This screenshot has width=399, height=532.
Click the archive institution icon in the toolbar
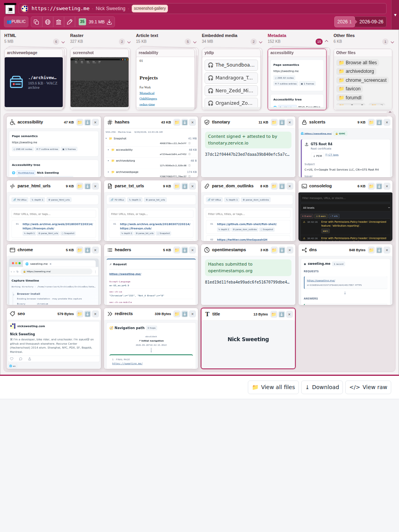58,22
